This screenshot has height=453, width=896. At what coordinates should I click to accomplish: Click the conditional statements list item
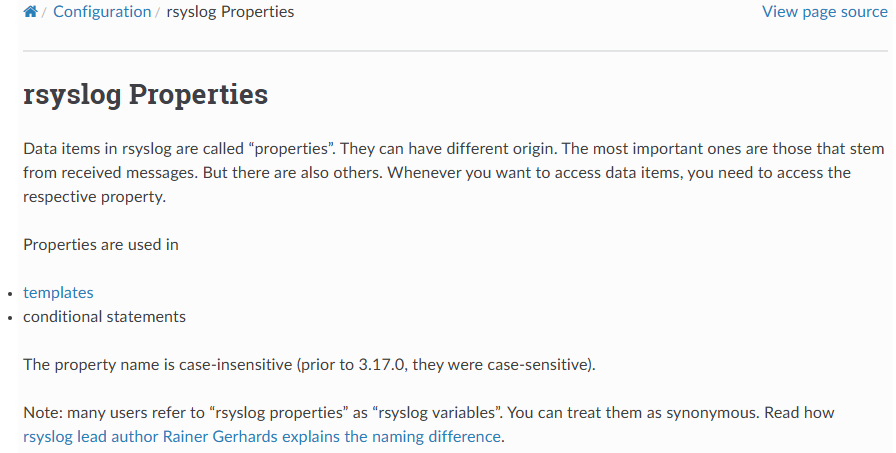(105, 316)
